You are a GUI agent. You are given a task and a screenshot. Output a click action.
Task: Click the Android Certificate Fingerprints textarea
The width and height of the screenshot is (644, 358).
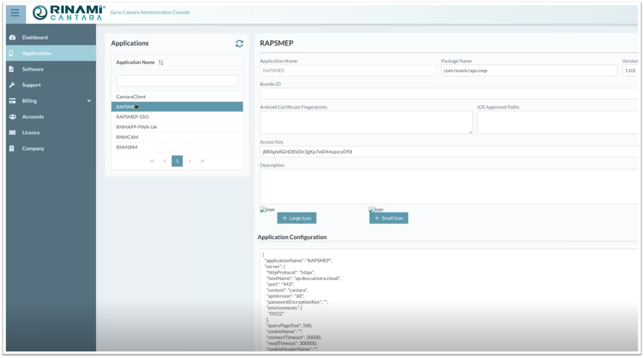click(x=366, y=122)
